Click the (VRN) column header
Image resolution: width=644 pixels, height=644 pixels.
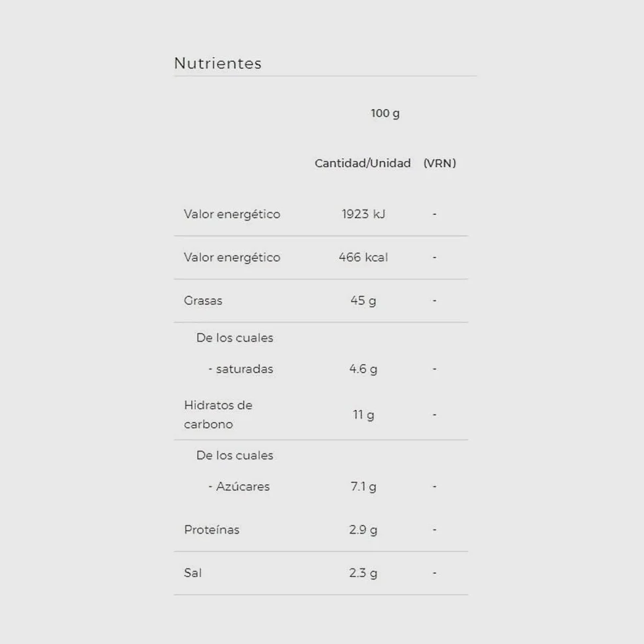pos(440,163)
